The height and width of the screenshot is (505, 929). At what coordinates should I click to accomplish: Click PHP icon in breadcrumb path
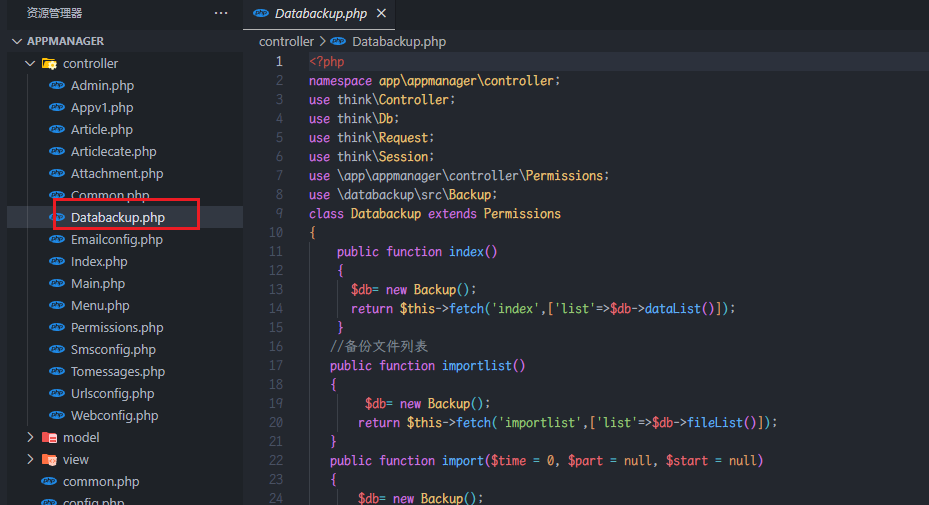click(x=338, y=41)
